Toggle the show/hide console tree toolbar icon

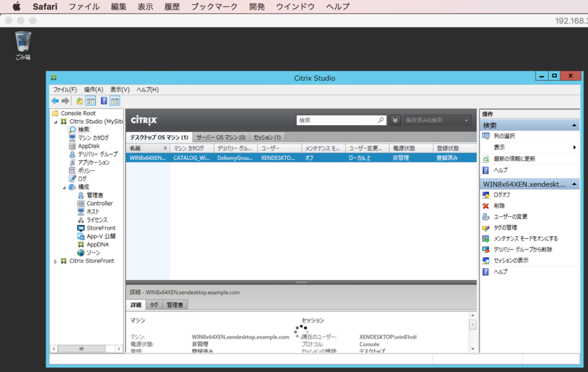[x=90, y=101]
